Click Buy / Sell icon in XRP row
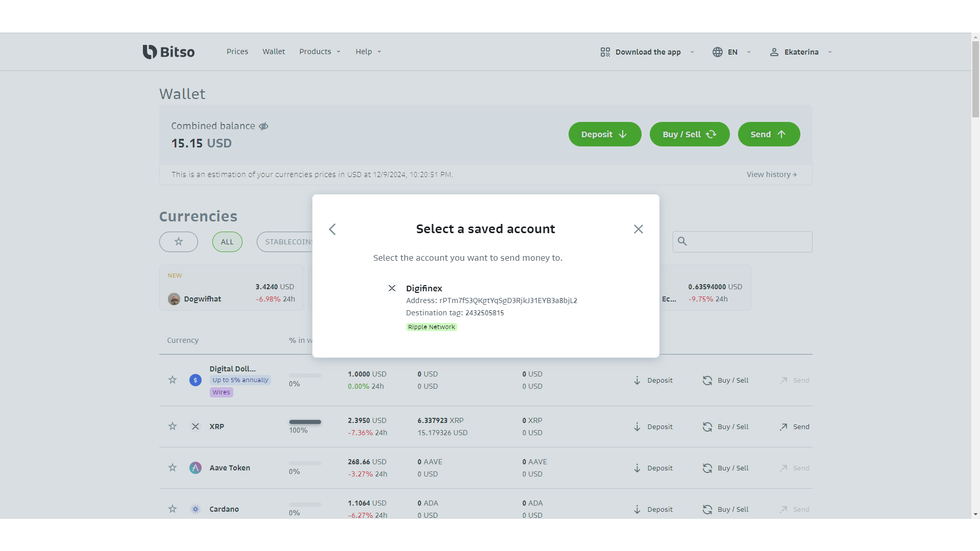 (x=707, y=427)
